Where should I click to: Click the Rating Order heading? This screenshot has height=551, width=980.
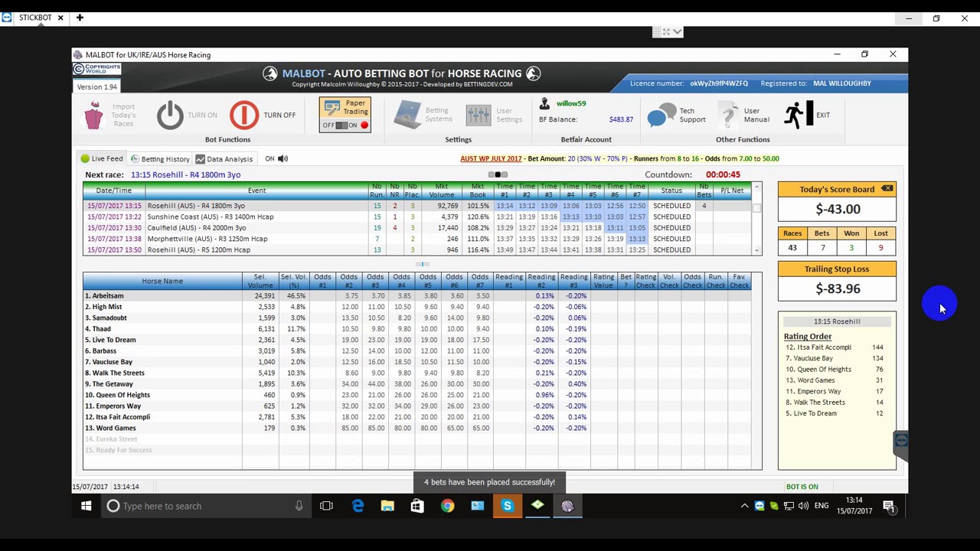point(808,336)
